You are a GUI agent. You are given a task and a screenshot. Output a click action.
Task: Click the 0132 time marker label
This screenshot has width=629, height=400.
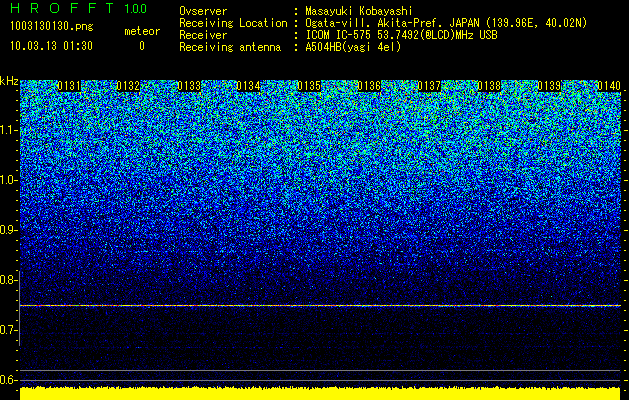[x=128, y=86]
